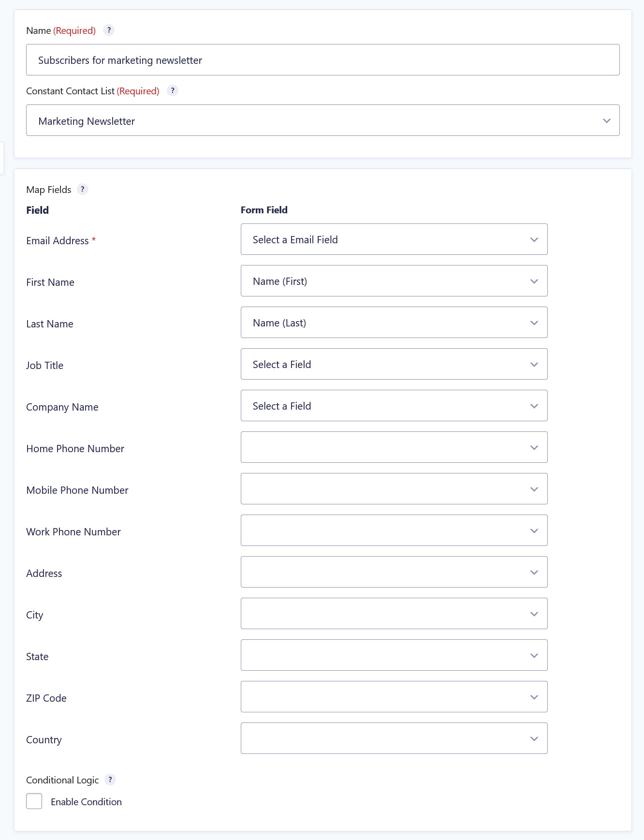
Task: Open the Company Name field dropdown
Action: [394, 406]
